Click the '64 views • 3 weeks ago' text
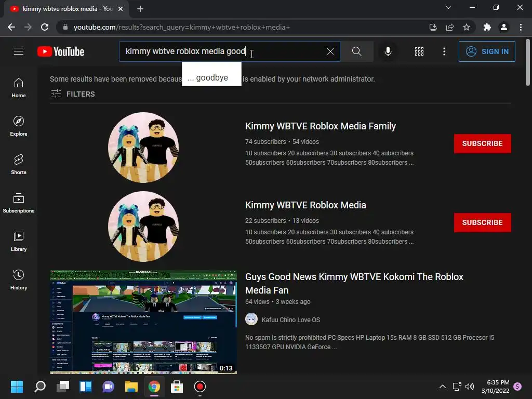 click(277, 302)
